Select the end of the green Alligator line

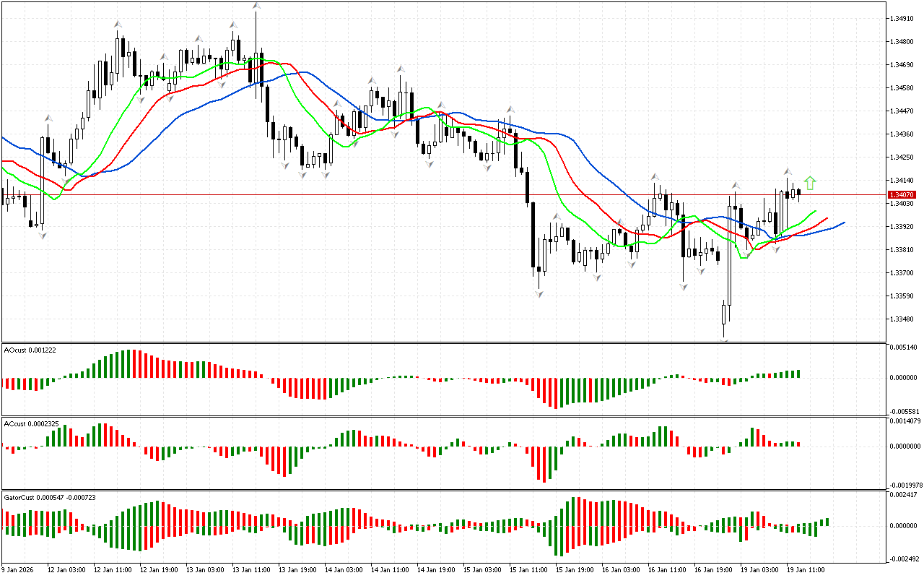(x=816, y=212)
